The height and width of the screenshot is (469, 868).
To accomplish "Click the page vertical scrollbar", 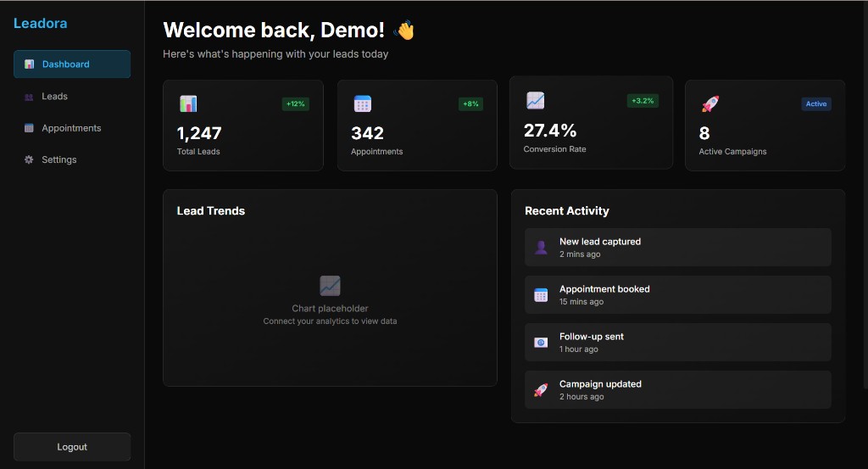I will pos(865,194).
